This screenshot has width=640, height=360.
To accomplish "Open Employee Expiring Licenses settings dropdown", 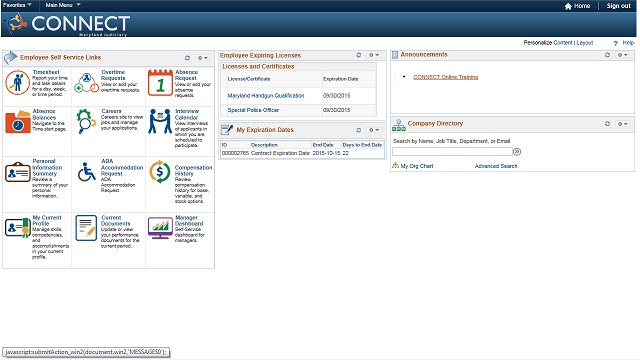I will tap(374, 55).
